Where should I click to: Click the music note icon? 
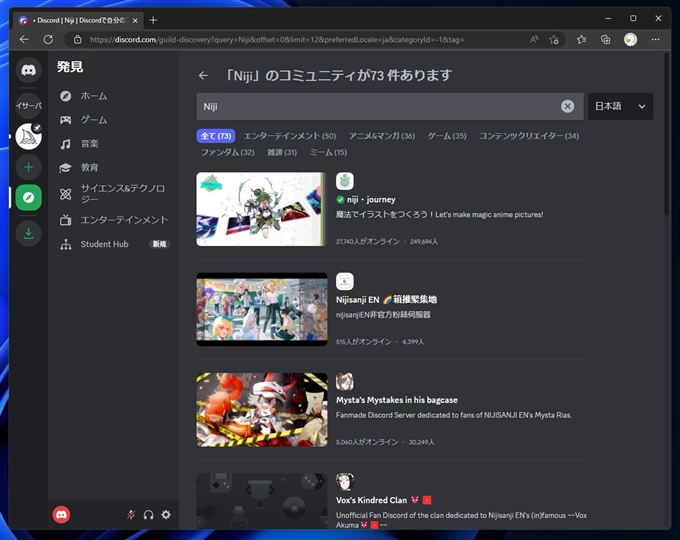coord(65,144)
